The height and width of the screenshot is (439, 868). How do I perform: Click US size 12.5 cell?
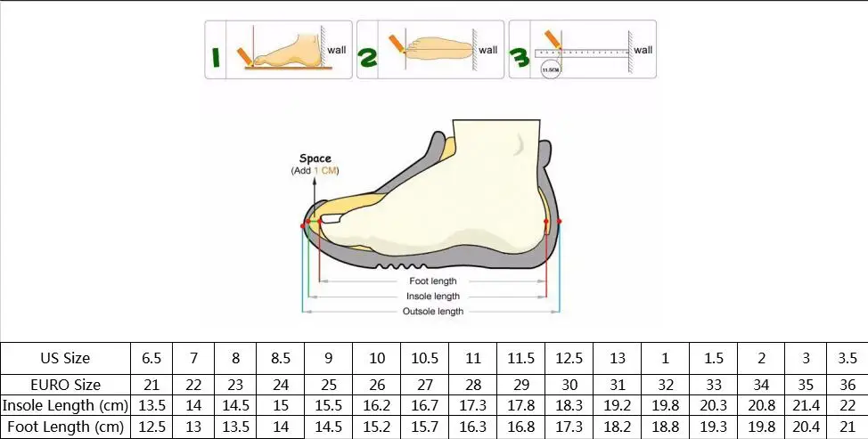[x=569, y=358]
